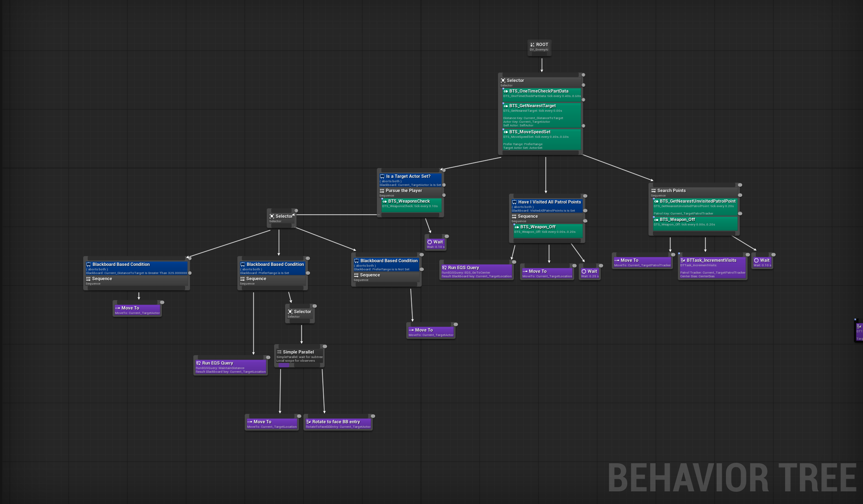Select Move To Current_TargetPatrolTracker node

(642, 262)
